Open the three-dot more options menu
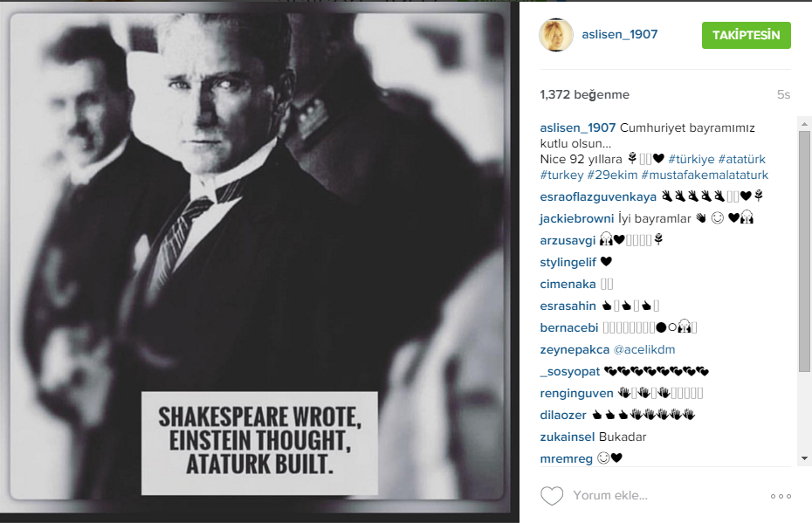The width and height of the screenshot is (812, 523). click(780, 496)
